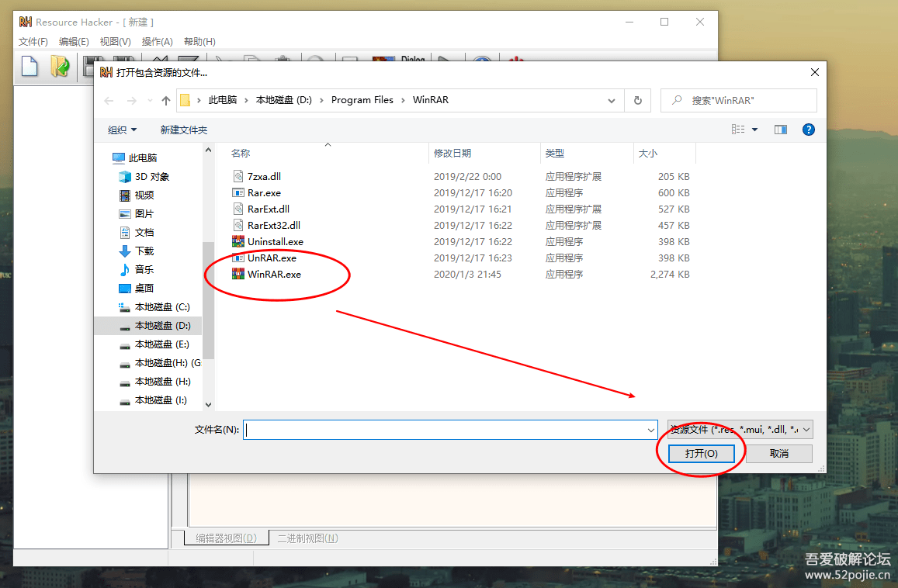
Task: Refresh the WinRAR folder listing
Action: [637, 100]
